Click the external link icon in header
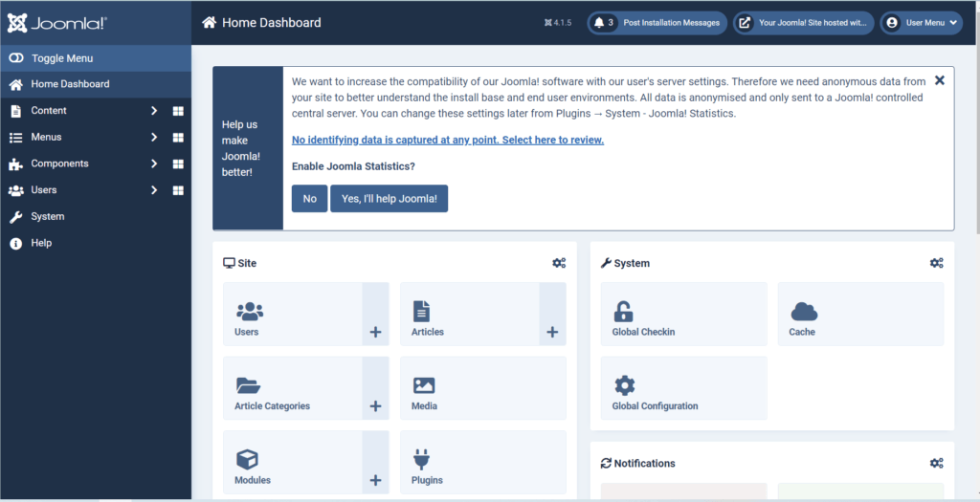 pos(745,23)
